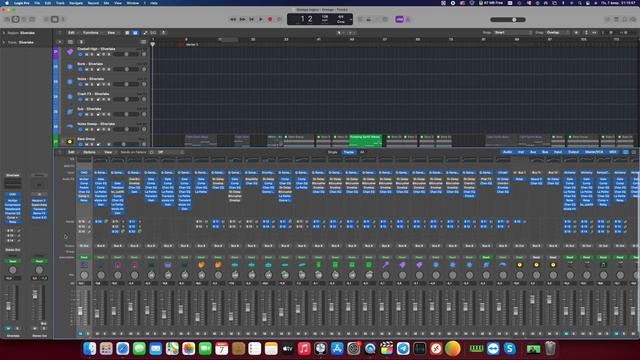Toggle the Aux channel filter button in Mixer
Viewport: 640px width, 360px height.
(533, 152)
